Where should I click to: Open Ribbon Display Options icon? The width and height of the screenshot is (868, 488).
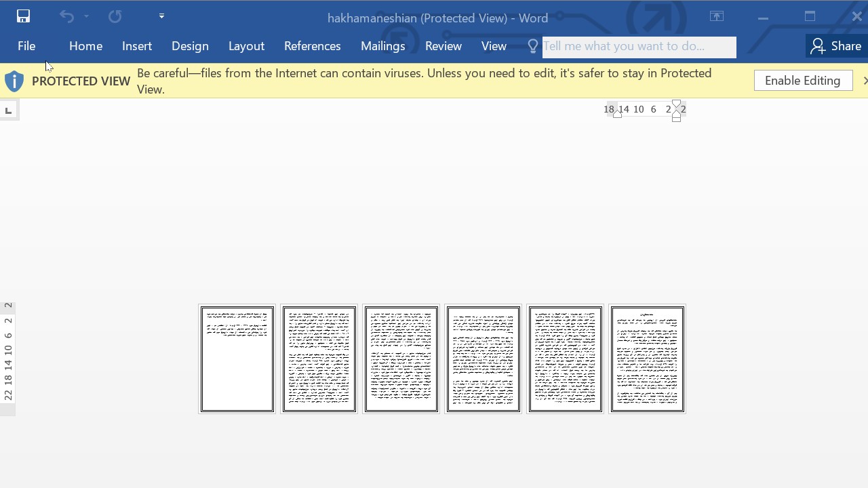(x=717, y=16)
